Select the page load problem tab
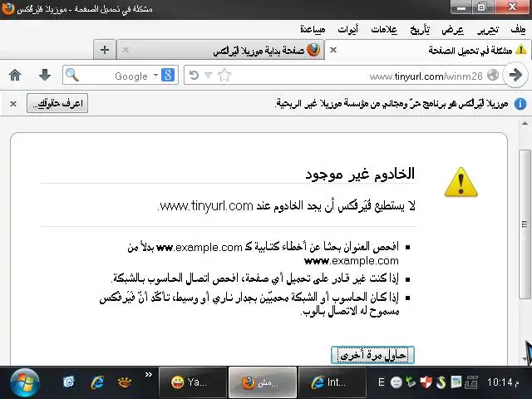Image resolution: width=532 pixels, height=399 pixels. point(428,50)
